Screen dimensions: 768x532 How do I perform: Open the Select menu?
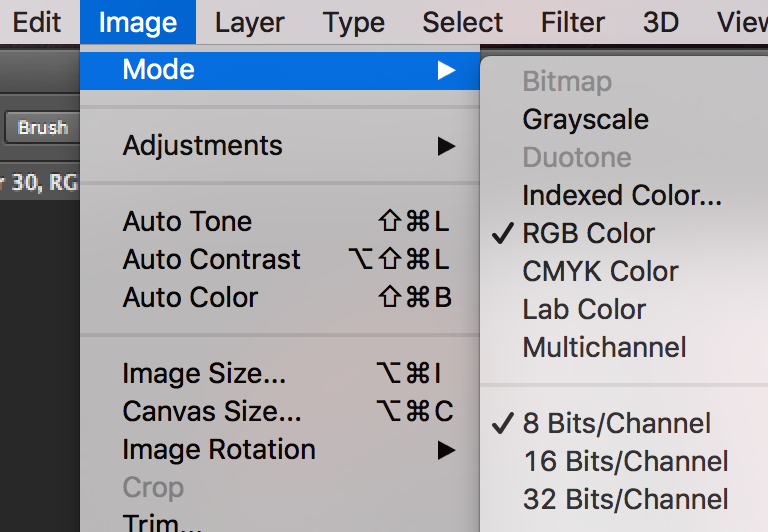(463, 22)
